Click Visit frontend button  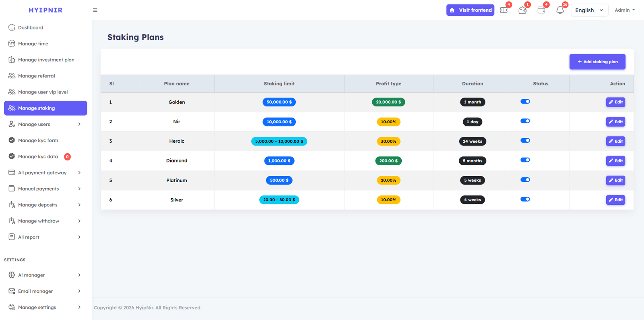click(470, 10)
